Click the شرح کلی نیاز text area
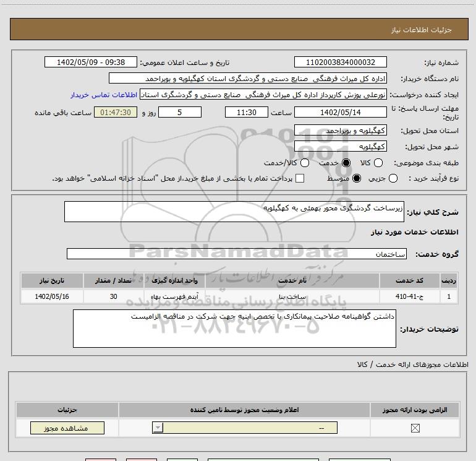Screen dimensions: 476x461 (x=234, y=212)
